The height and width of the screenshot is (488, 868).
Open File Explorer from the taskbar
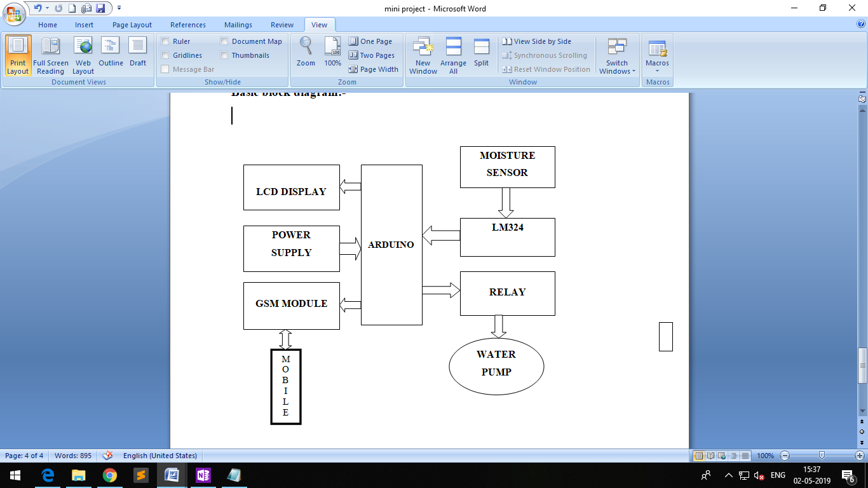(x=79, y=475)
